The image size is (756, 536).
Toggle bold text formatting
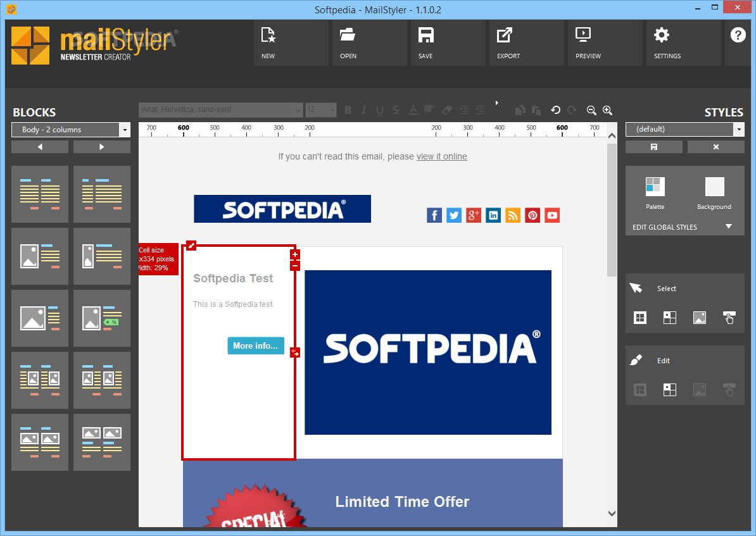(348, 110)
